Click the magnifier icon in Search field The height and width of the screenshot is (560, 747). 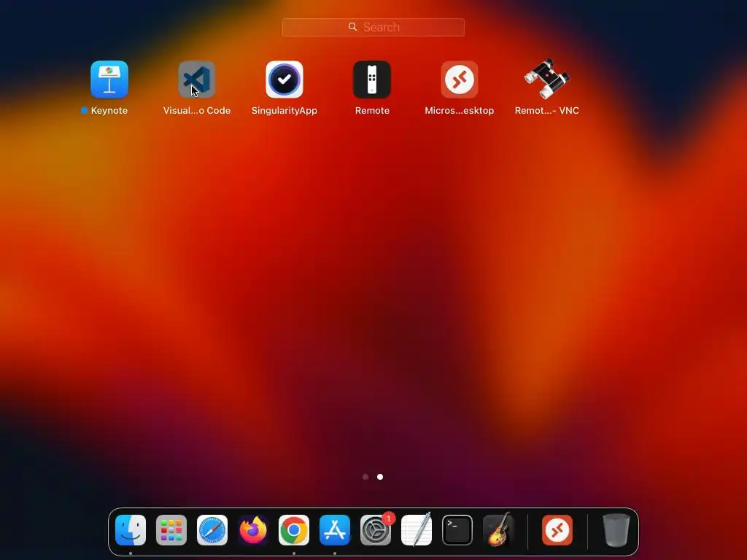click(x=352, y=27)
